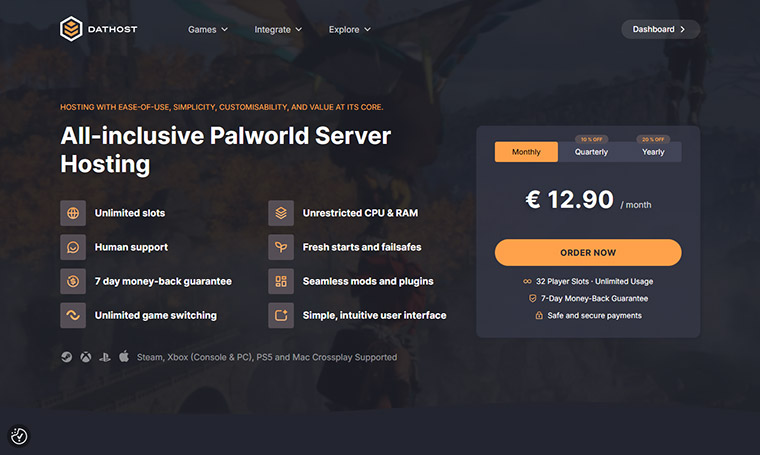Click the Unlimited slots globe icon
Viewport: 760px width, 455px height.
point(73,213)
